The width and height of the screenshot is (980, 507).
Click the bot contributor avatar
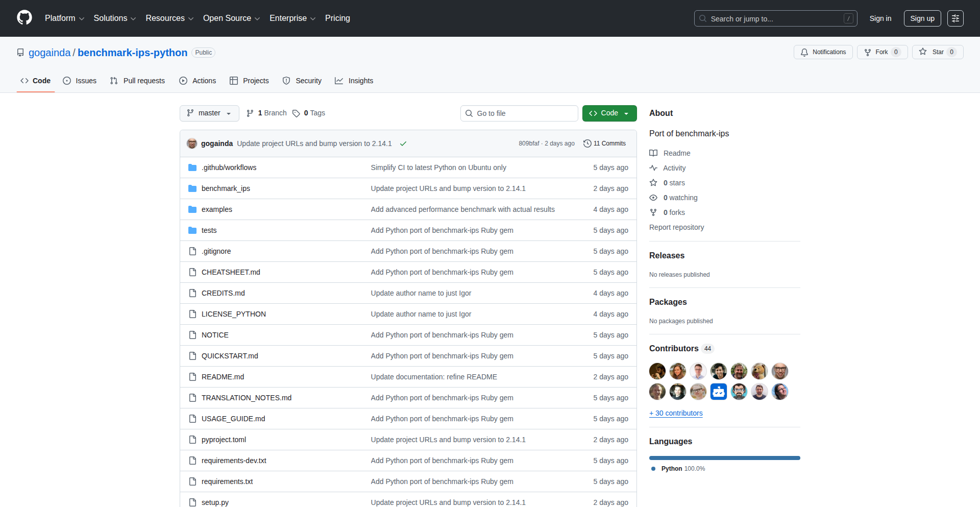coord(718,392)
